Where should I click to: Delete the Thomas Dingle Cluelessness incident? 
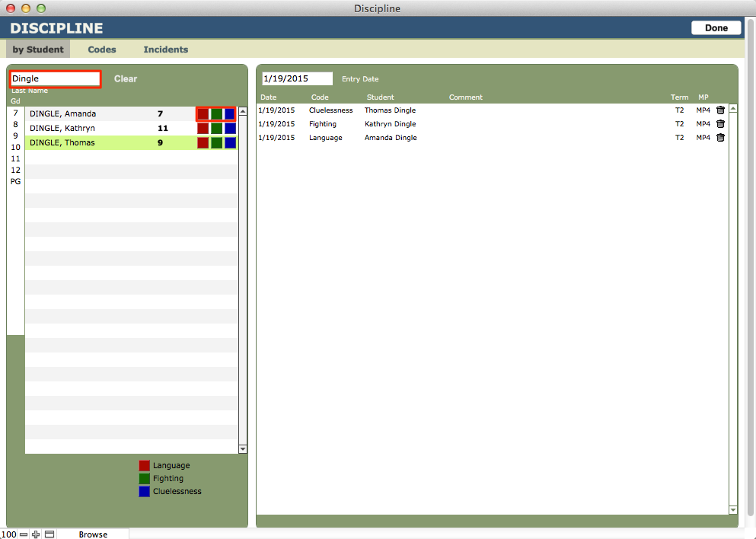720,110
